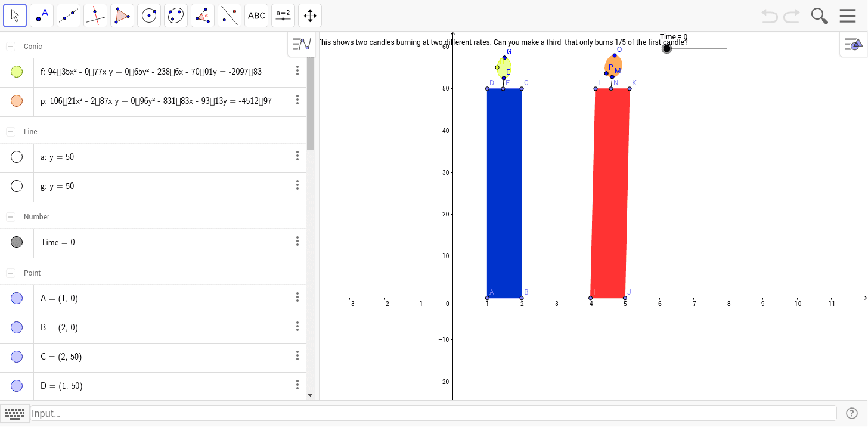Open options menu for Time = 0
Viewport: 868px width, 427px height.
tap(297, 241)
